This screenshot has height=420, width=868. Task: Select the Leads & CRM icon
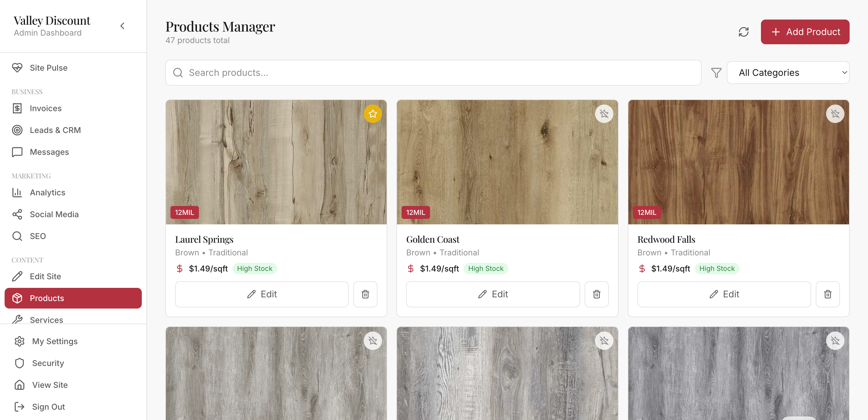coord(18,130)
